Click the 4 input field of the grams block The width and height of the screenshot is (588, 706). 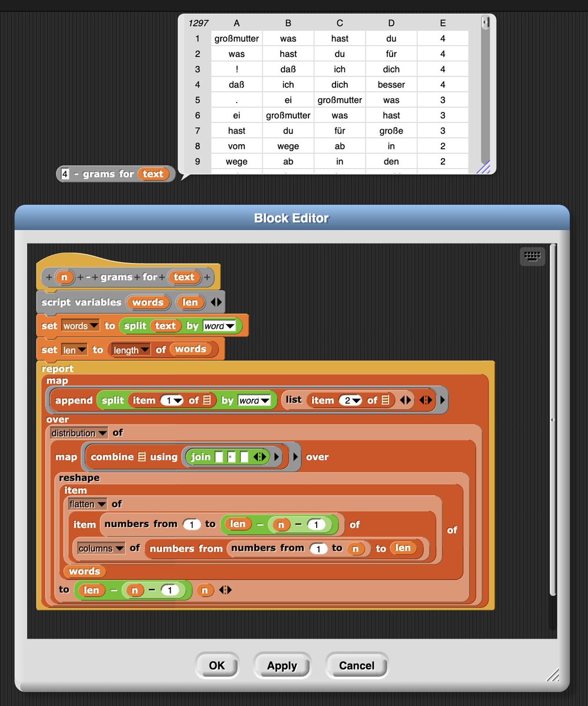[x=64, y=174]
